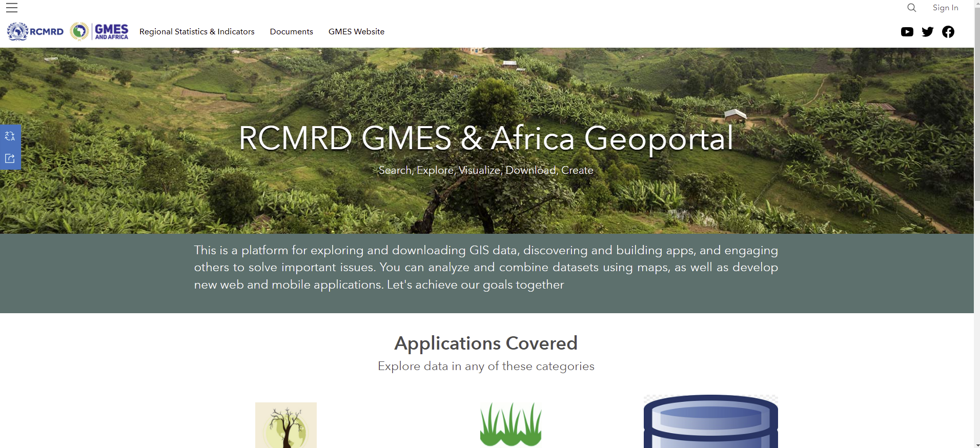The image size is (980, 448).
Task: Click the Applications Covered heading
Action: [486, 343]
